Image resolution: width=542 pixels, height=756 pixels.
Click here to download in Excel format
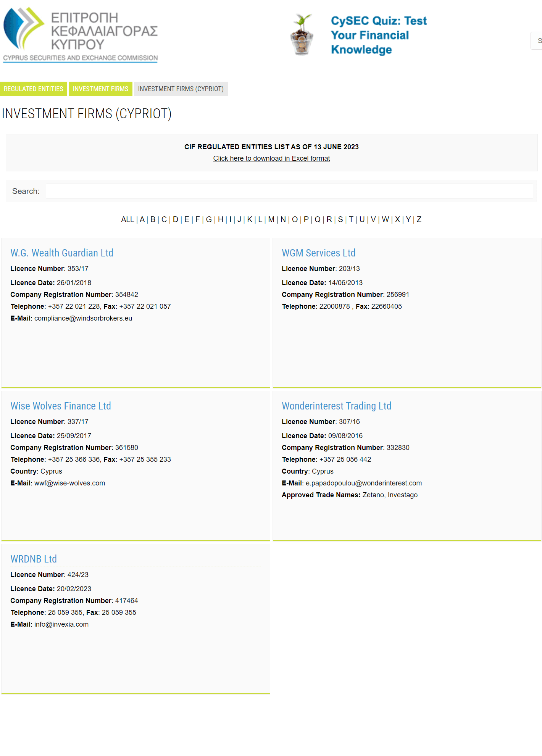tap(271, 158)
